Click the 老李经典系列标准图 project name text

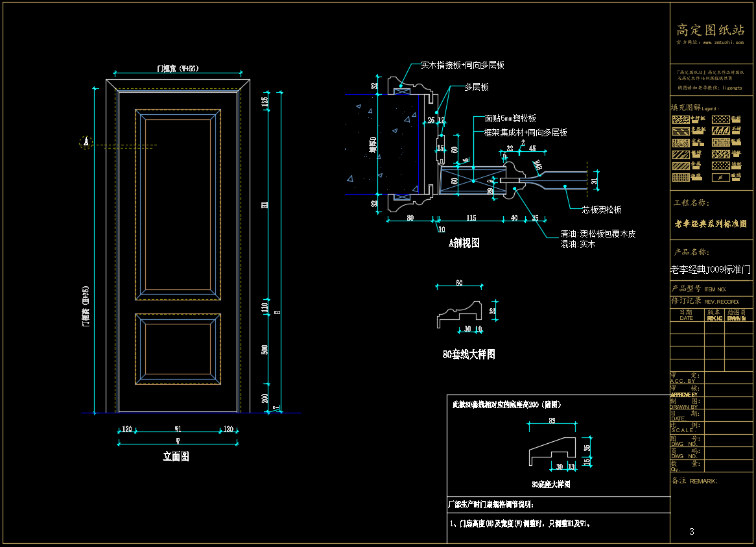[711, 223]
